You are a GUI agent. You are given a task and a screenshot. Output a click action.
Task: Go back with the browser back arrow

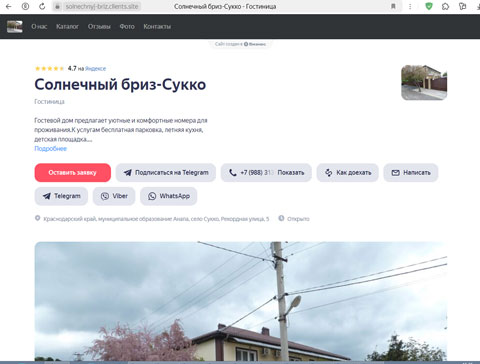click(x=9, y=6)
